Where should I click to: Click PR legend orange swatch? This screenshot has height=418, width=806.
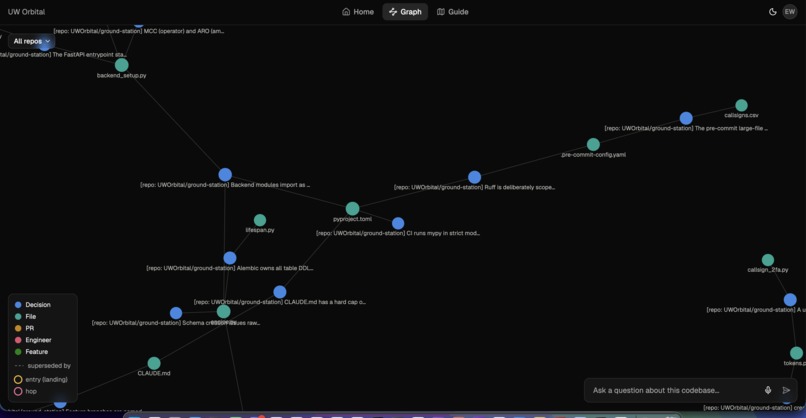[x=18, y=328]
